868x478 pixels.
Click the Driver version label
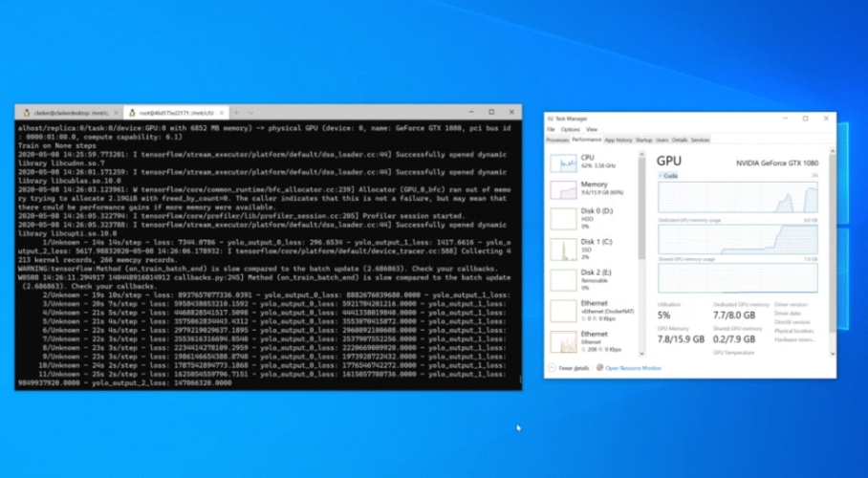[x=792, y=305]
